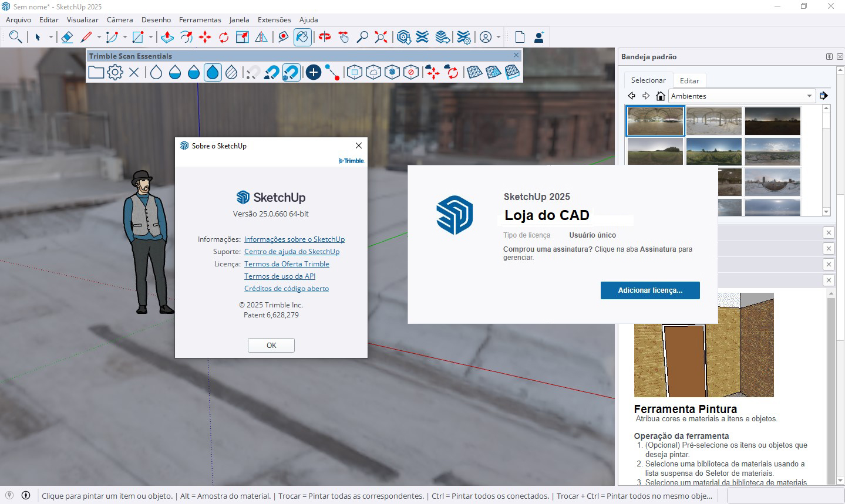This screenshot has width=845, height=504.
Task: Open Extension Warehouse icon
Action: pyautogui.click(x=422, y=37)
